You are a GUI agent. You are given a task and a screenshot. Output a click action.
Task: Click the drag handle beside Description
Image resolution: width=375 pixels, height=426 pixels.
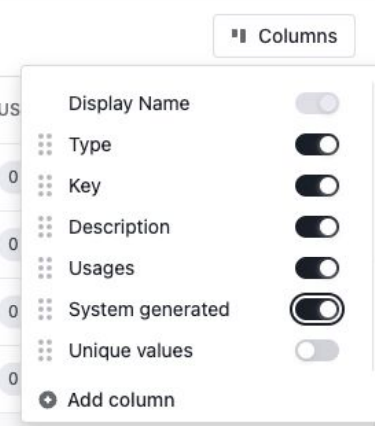tap(45, 227)
